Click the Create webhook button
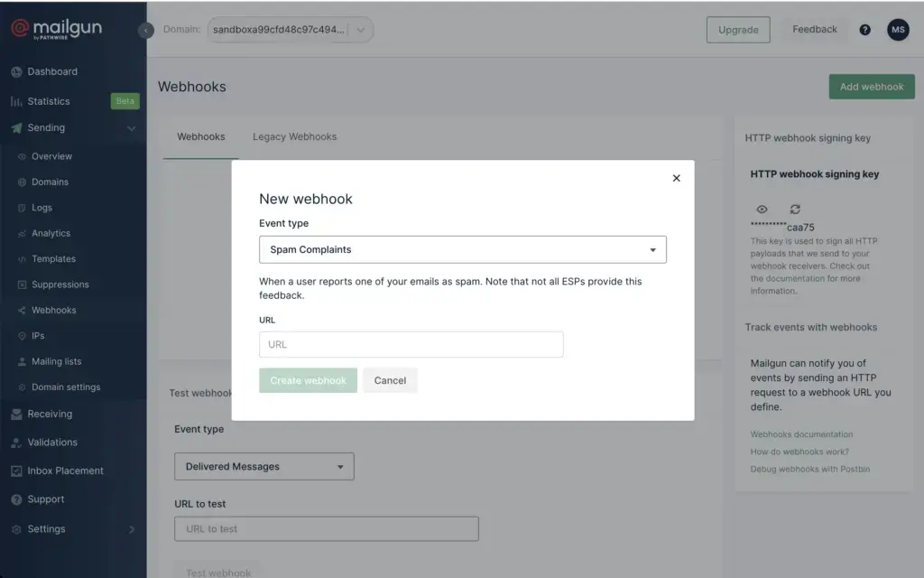The image size is (924, 578). pos(309,380)
